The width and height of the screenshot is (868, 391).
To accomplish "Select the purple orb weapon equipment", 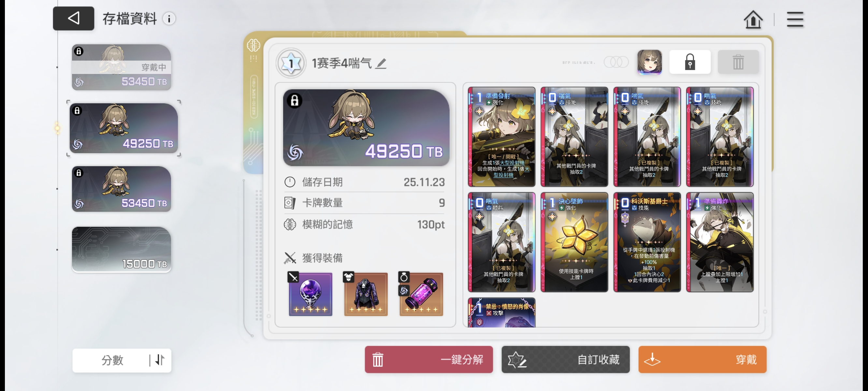I will tap(310, 294).
